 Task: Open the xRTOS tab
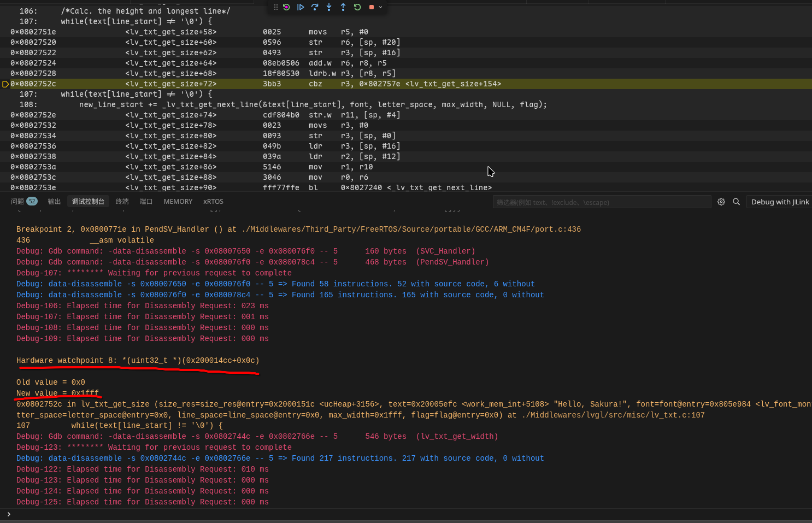coord(213,201)
